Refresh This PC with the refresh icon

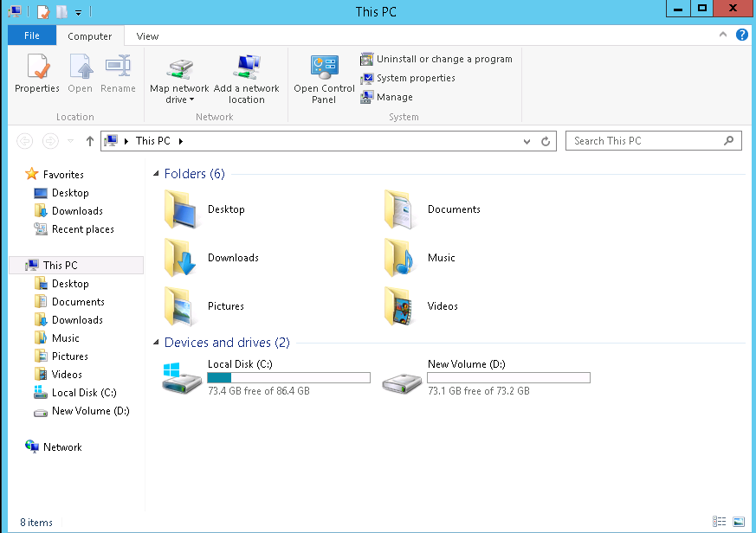[546, 141]
